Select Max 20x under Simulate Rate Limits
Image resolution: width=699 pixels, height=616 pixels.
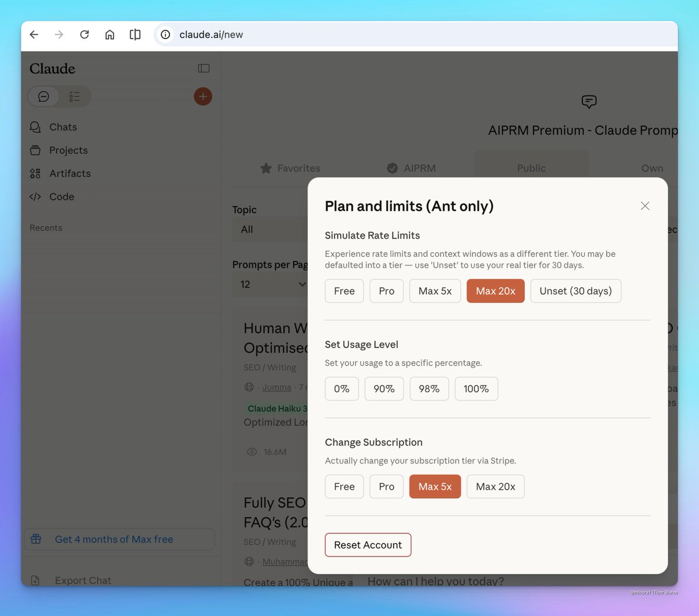click(496, 291)
